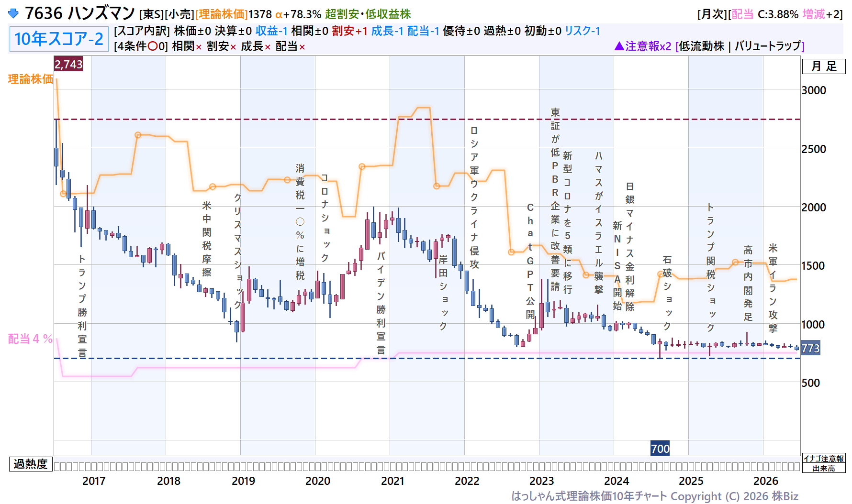The height and width of the screenshot is (504, 852).
Task: Click the 500 price axis label
Action: [x=811, y=383]
